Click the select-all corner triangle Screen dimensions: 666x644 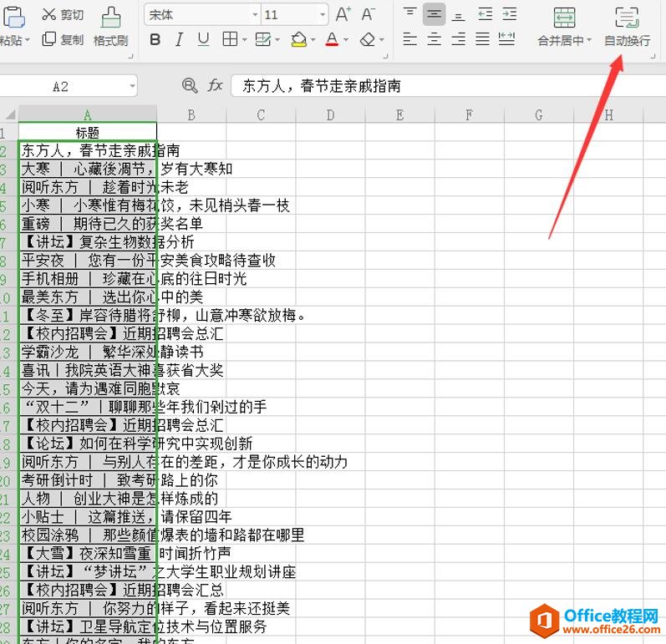coord(11,114)
